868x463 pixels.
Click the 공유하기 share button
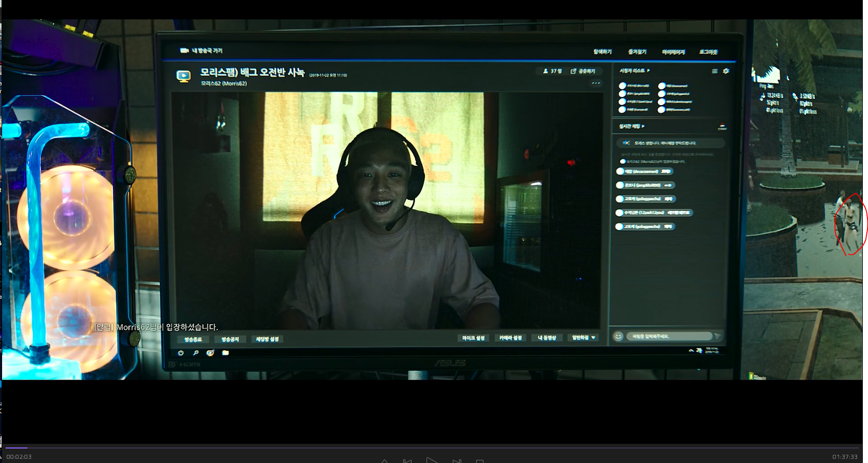(x=583, y=71)
